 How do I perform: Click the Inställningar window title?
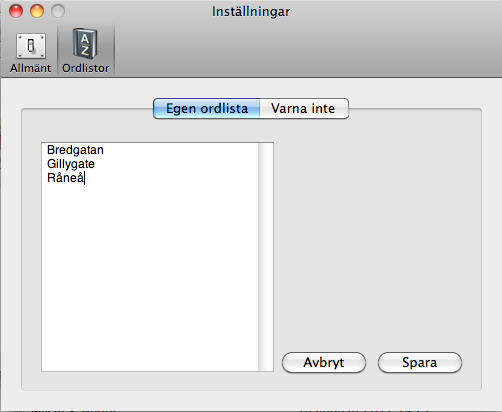(x=251, y=12)
